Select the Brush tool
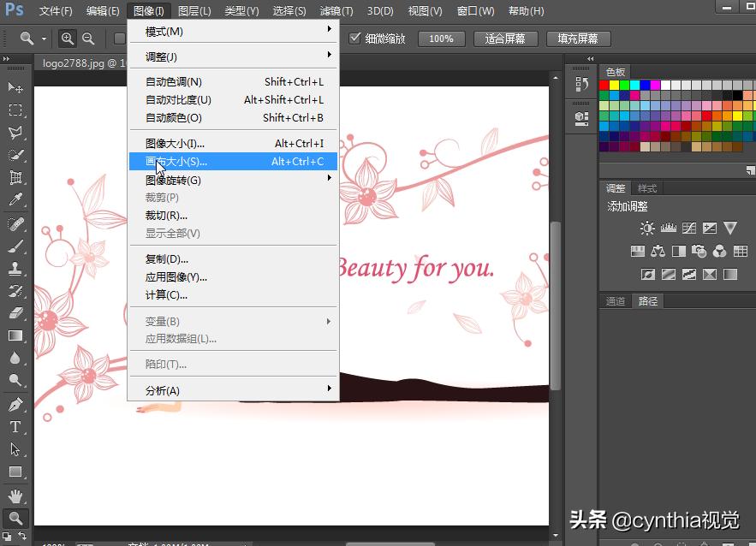This screenshot has height=546, width=756. (x=15, y=246)
